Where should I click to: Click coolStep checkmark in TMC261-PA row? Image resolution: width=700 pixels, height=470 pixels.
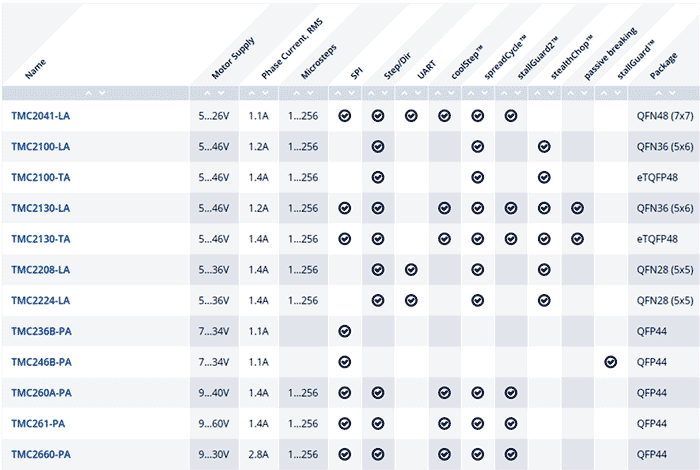tap(444, 424)
